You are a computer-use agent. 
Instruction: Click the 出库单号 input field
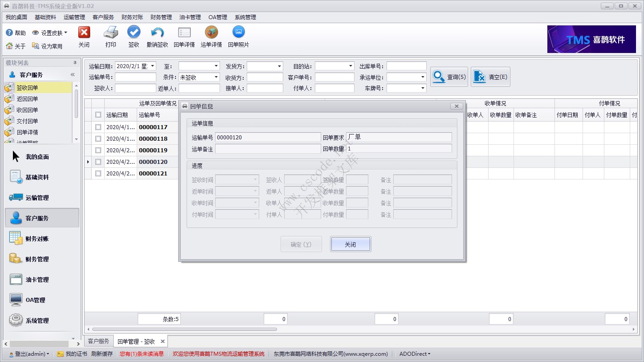click(x=406, y=66)
